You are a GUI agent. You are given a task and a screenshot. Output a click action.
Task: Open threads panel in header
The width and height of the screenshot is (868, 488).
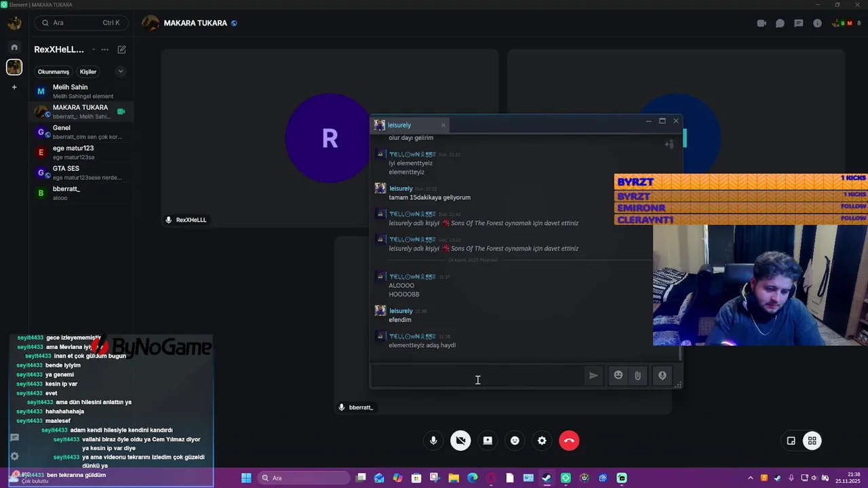tap(799, 23)
